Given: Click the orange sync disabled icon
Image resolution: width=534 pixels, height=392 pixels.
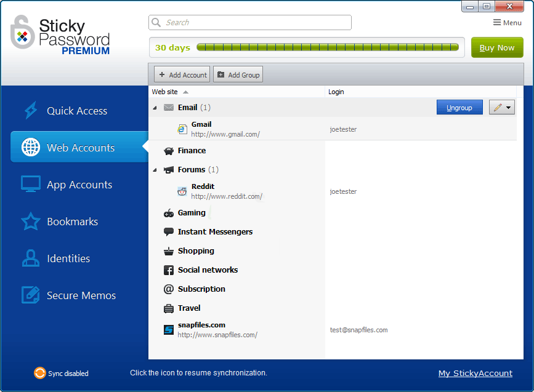Looking at the screenshot, I should (39, 373).
